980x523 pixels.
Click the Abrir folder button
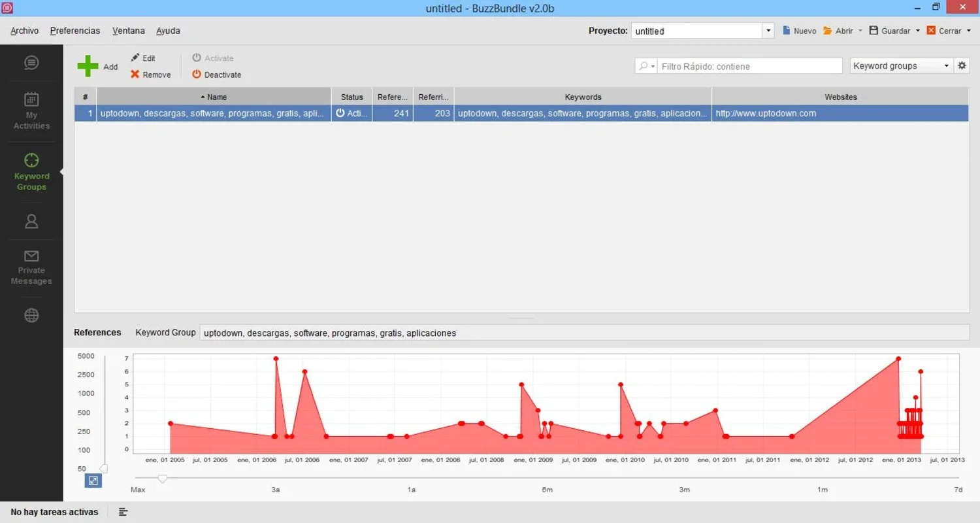838,31
